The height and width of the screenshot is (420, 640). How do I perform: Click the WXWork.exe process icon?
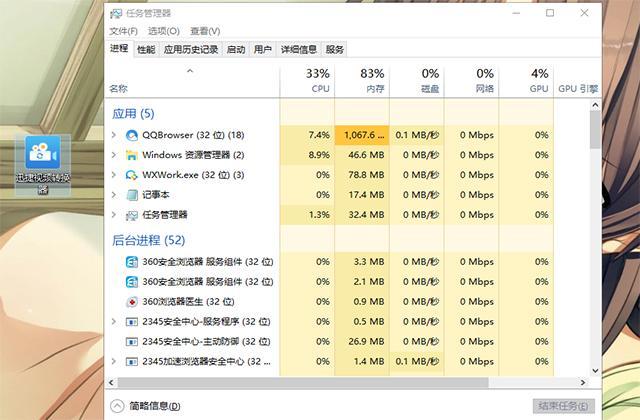click(x=132, y=175)
